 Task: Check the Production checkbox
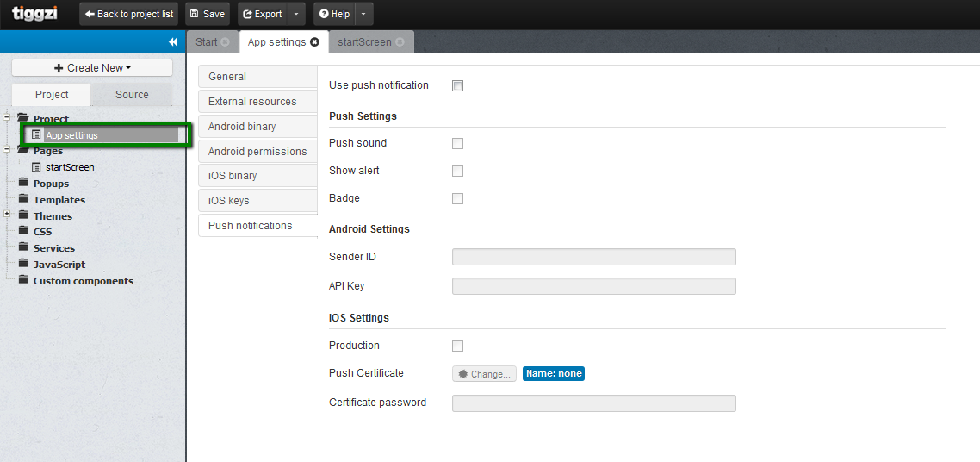(x=458, y=346)
